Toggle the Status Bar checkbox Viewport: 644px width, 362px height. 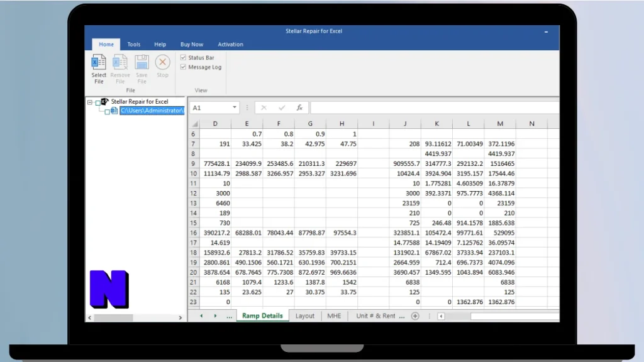[183, 57]
